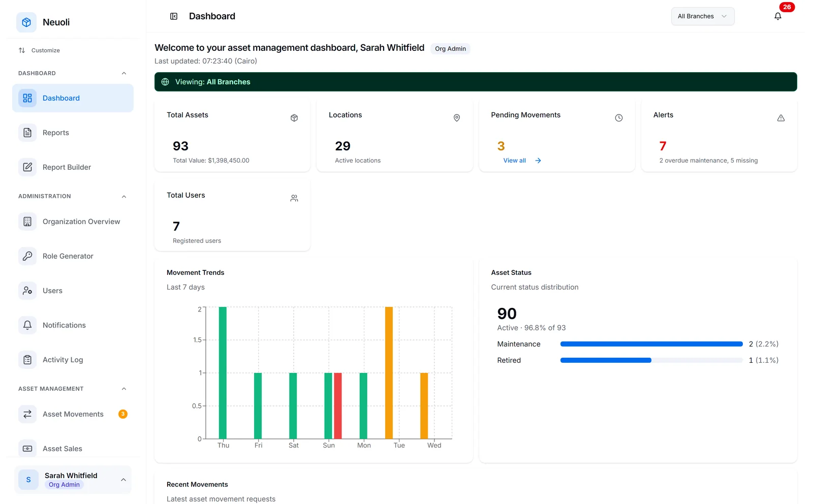Open Role Generator page
Screen dimensions: 813x504
pyautogui.click(x=73, y=256)
